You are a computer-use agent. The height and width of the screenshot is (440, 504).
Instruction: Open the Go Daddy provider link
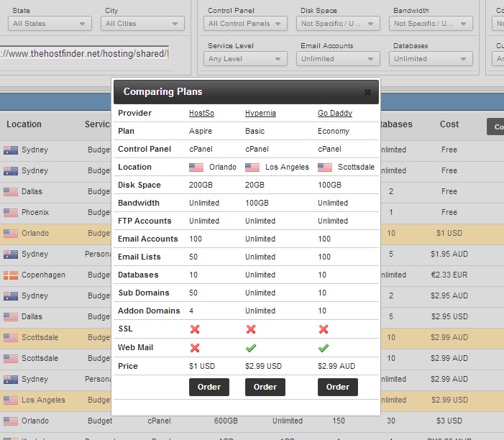point(335,113)
